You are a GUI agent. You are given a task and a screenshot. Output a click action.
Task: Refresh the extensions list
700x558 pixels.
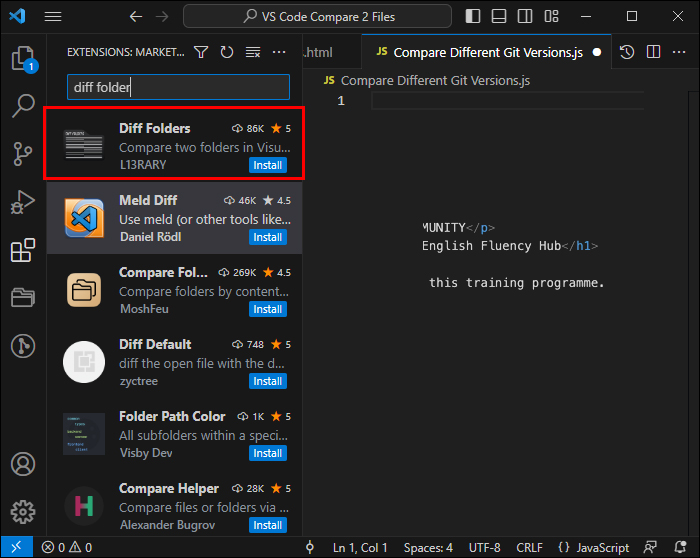pyautogui.click(x=227, y=52)
